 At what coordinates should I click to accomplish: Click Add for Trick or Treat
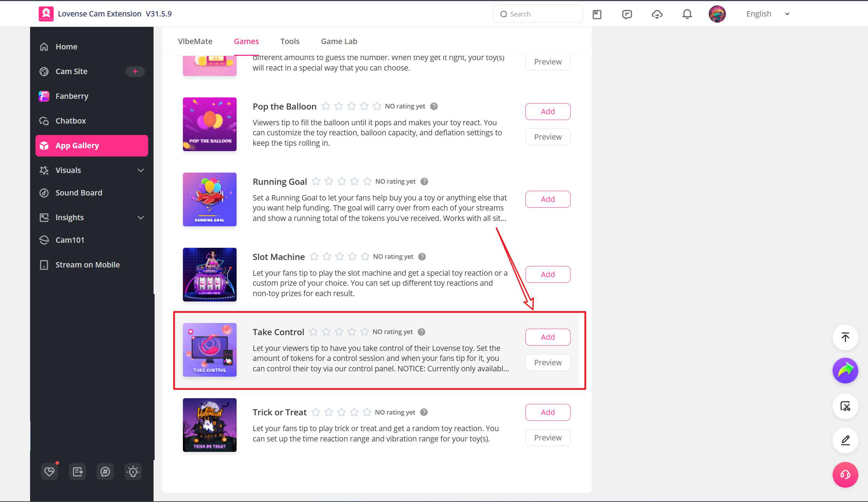(548, 412)
